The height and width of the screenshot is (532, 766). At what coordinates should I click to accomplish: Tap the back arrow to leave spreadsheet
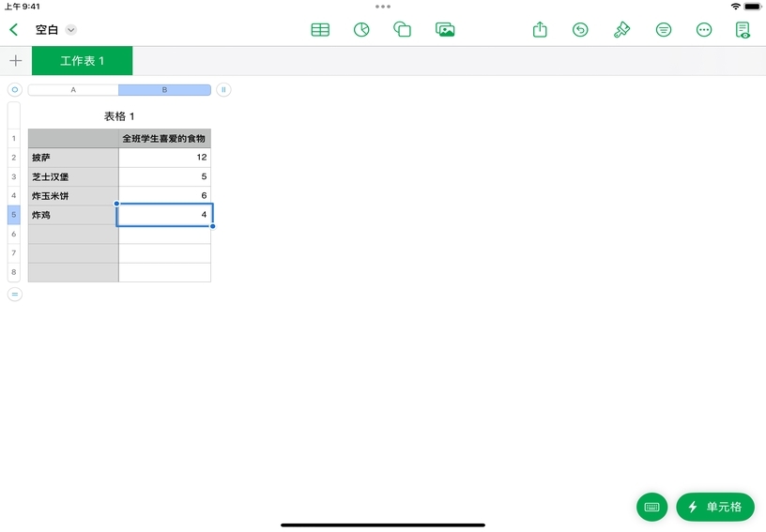click(x=14, y=30)
